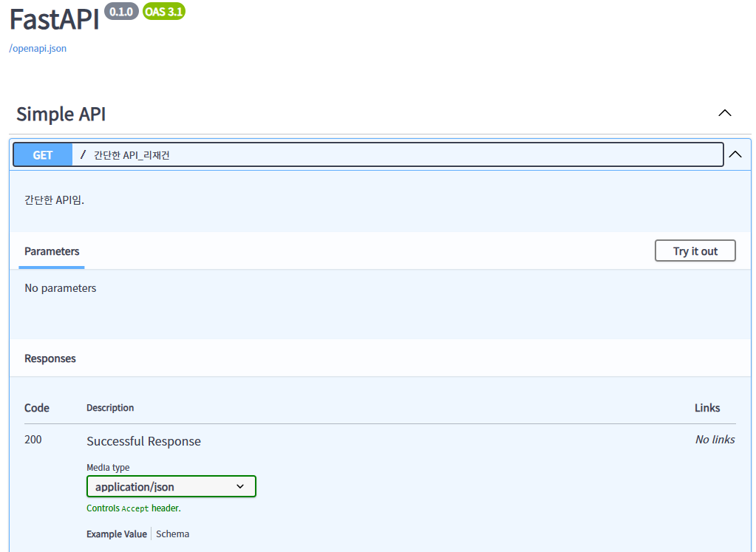Click the OAS 3.1 badge
756x552 pixels.
point(164,12)
